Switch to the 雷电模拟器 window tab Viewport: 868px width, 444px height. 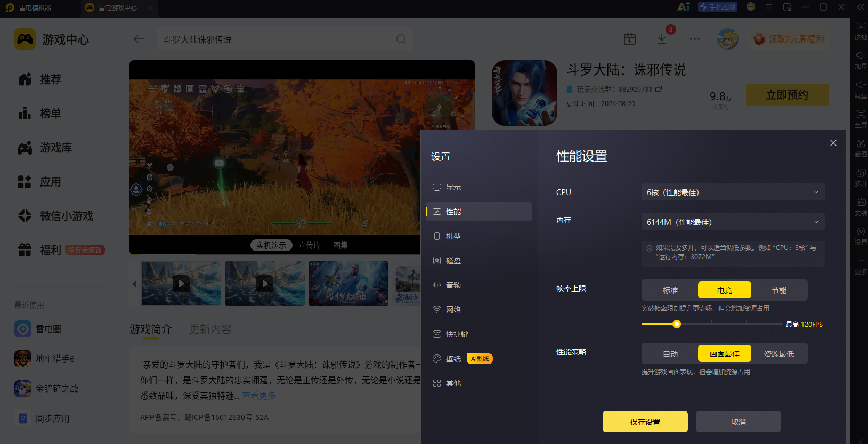point(29,7)
